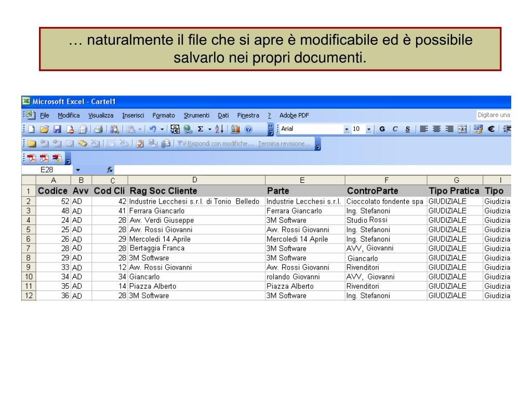This screenshot has height=399, width=532.
Task: Open print preview with the magnifier icon
Action: [x=114, y=129]
